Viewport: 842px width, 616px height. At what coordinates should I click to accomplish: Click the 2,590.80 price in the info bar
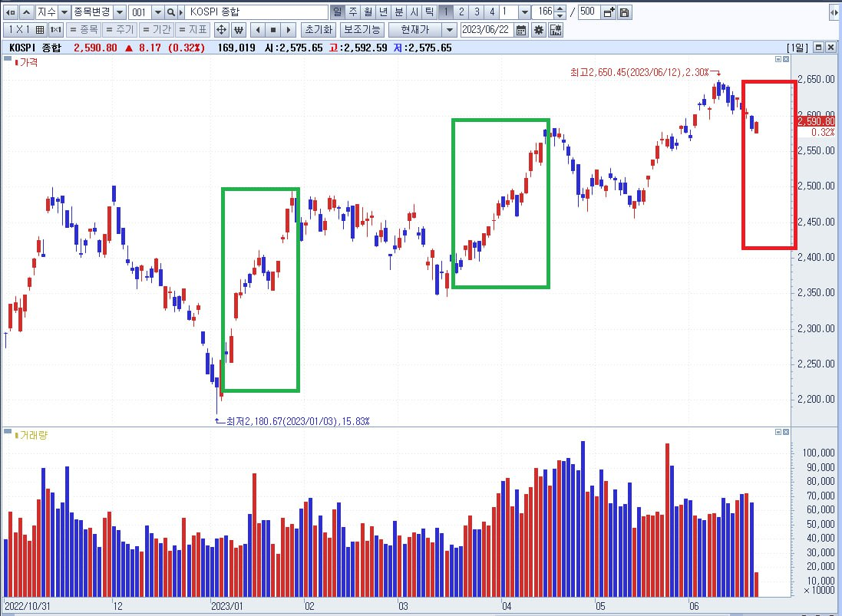(95, 48)
